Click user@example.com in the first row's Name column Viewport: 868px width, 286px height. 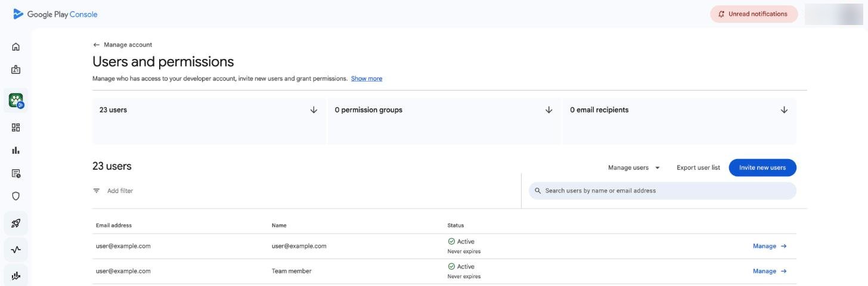(x=299, y=246)
